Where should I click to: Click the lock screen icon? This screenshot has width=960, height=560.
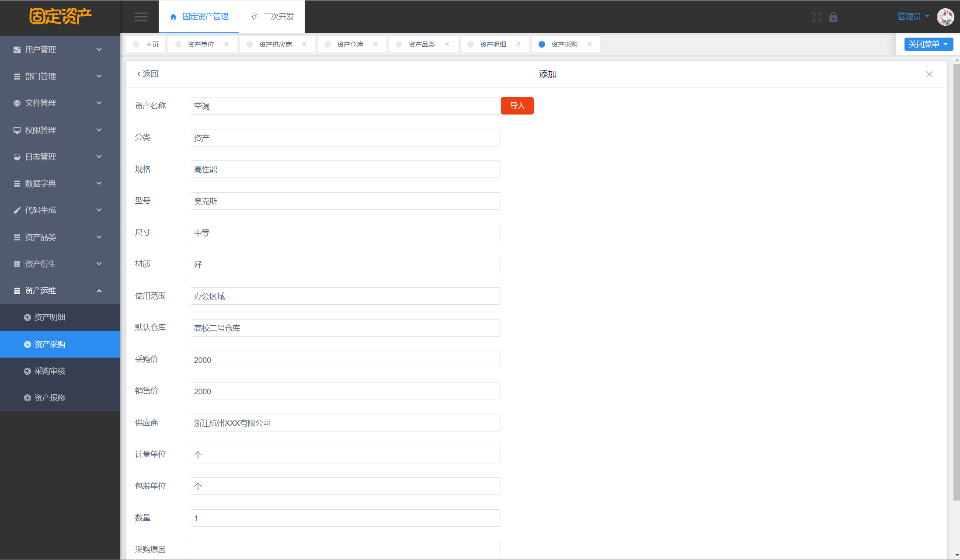(833, 17)
